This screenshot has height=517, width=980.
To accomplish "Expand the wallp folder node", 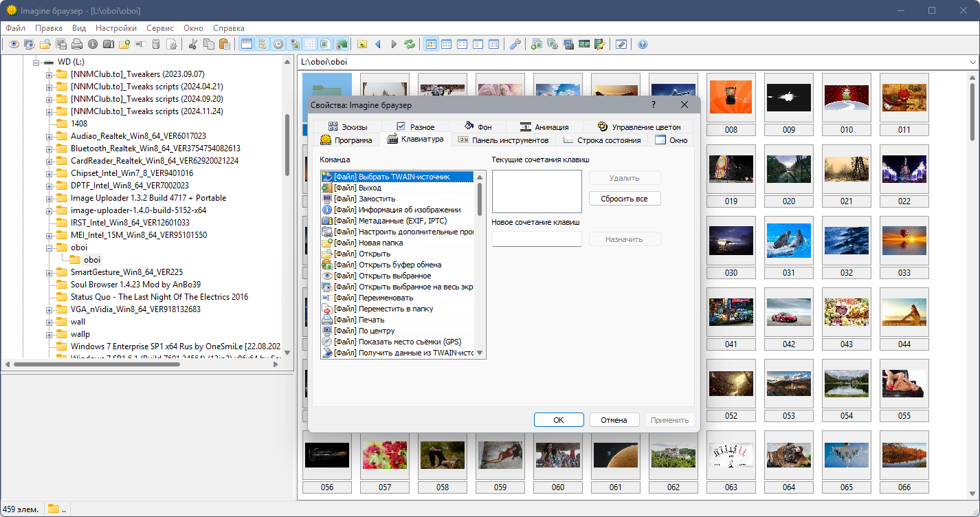I will point(49,334).
